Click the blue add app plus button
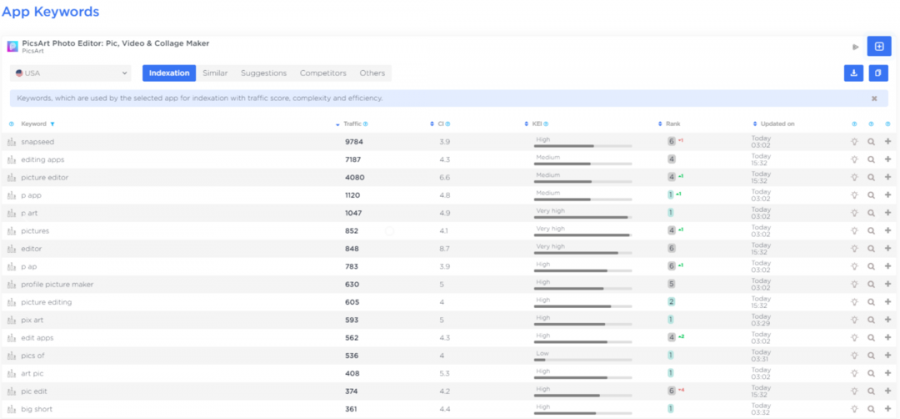Image resolution: width=900 pixels, height=419 pixels. click(879, 46)
